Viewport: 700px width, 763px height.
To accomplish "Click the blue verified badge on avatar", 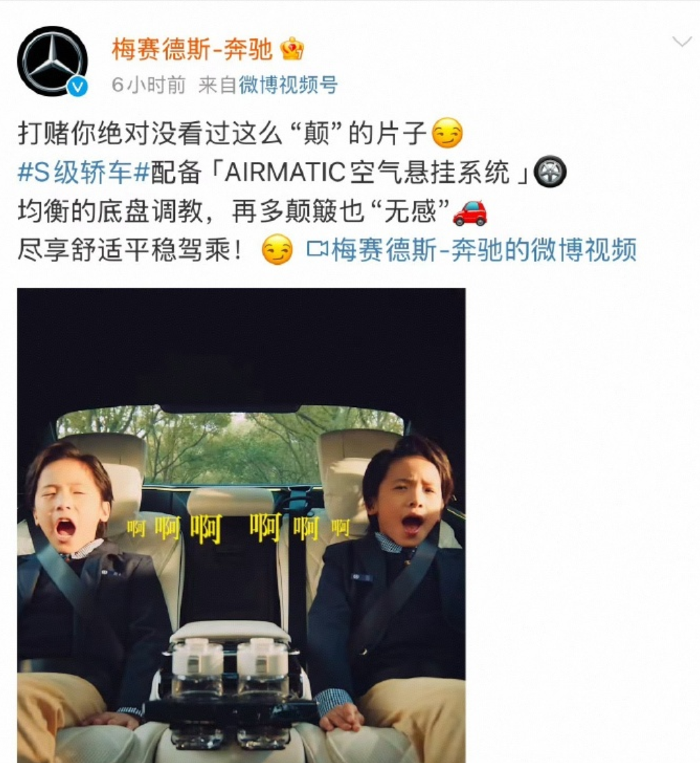I will [x=77, y=87].
